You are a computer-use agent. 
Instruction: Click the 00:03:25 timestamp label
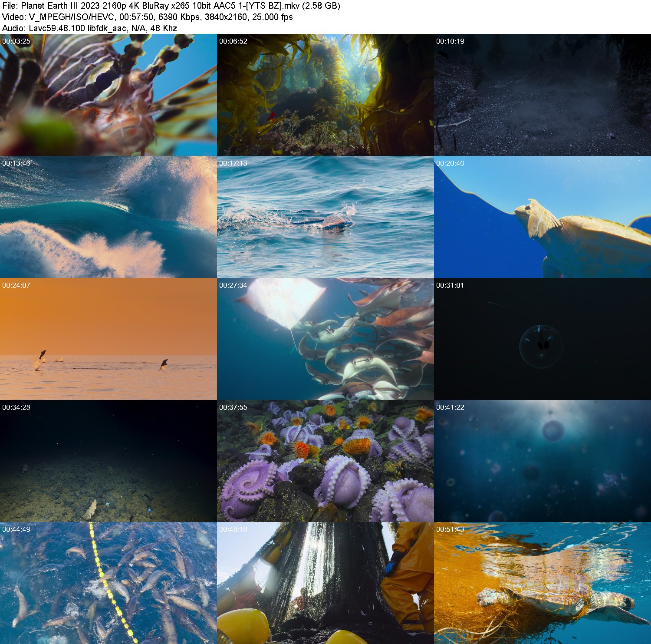16,41
